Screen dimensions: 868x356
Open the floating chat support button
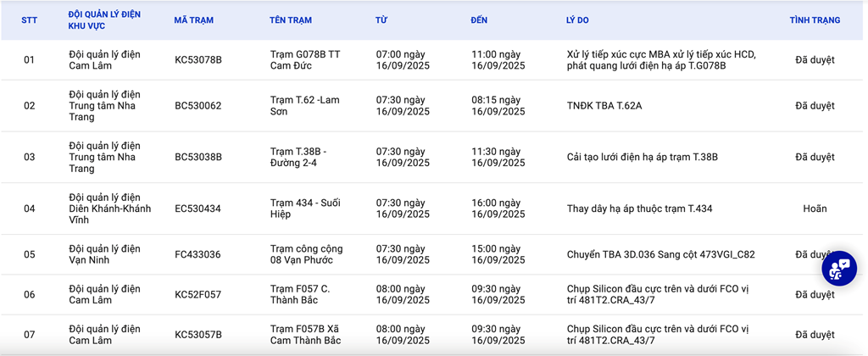(839, 269)
